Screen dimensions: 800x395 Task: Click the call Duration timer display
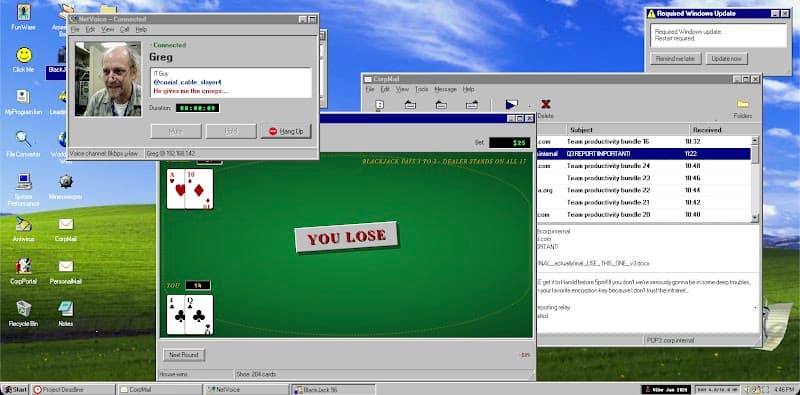[197, 108]
